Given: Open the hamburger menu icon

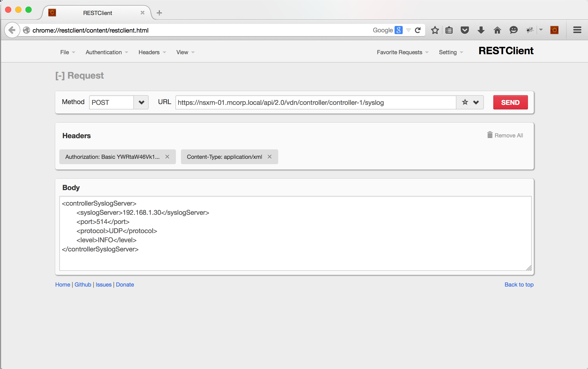Looking at the screenshot, I should tap(577, 30).
